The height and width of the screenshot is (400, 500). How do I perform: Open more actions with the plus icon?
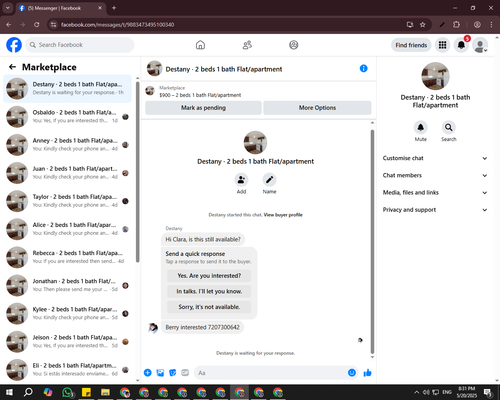148,373
